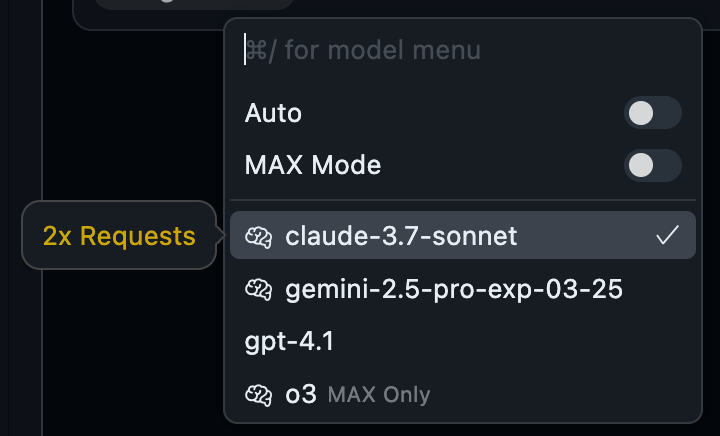Select the claude-3.7-sonnet model
This screenshot has width=720, height=436.
(463, 235)
